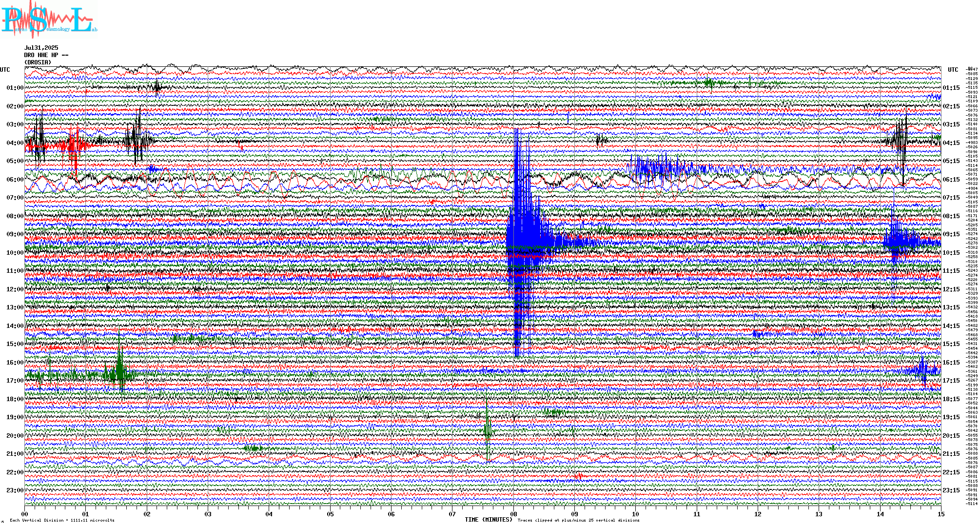Click the "15:15" end-time label
980x527 pixels.
[951, 344]
